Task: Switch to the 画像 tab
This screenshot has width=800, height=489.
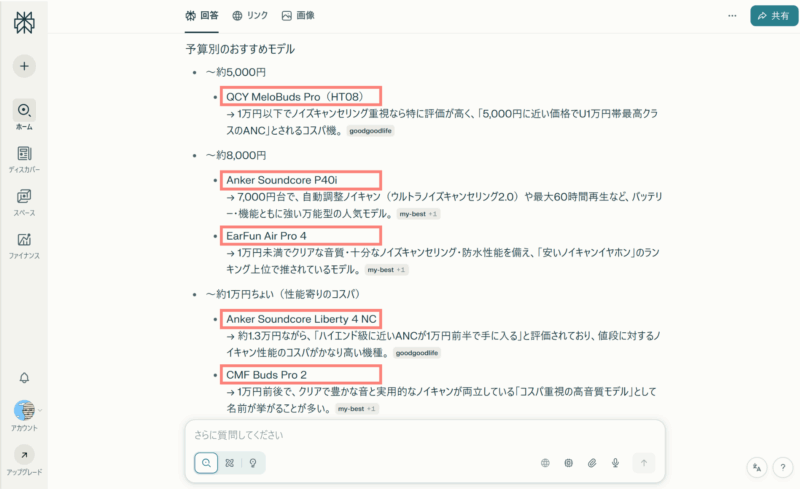Action: [x=298, y=16]
